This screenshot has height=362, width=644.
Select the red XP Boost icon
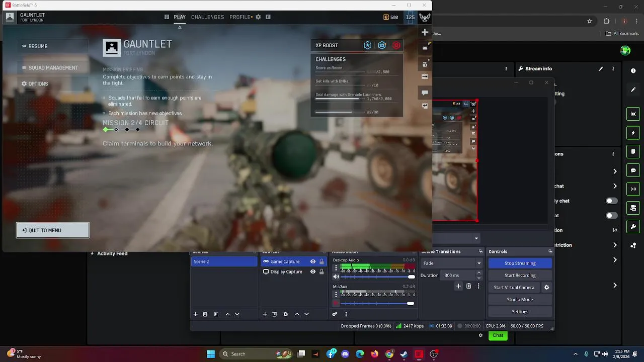click(x=396, y=45)
